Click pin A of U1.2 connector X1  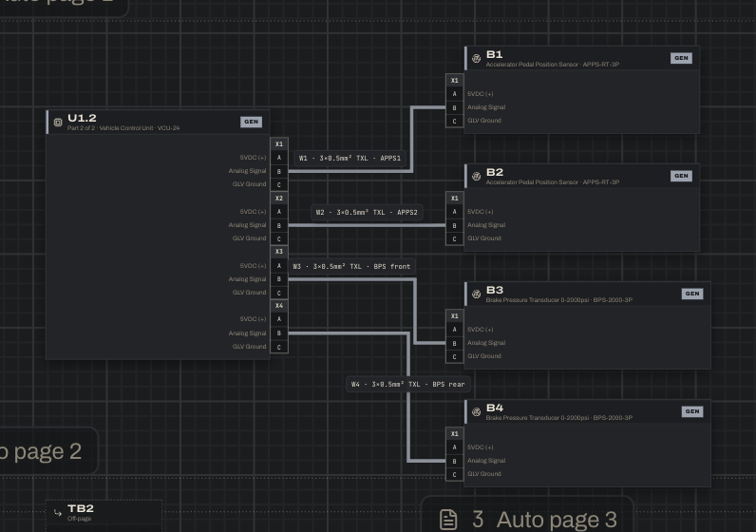(x=279, y=158)
